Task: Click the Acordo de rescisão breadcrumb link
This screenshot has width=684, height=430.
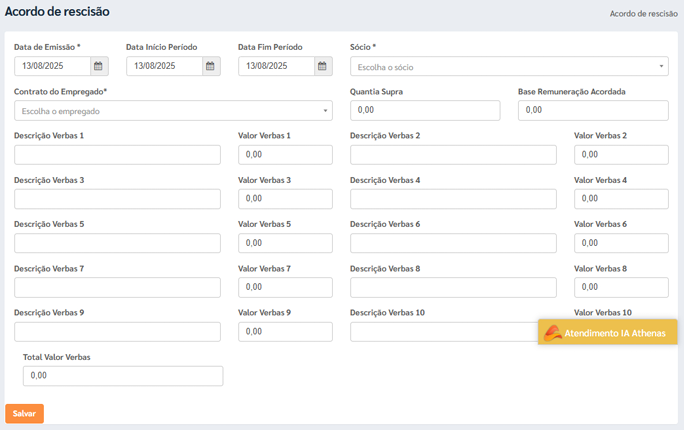Action: point(643,14)
